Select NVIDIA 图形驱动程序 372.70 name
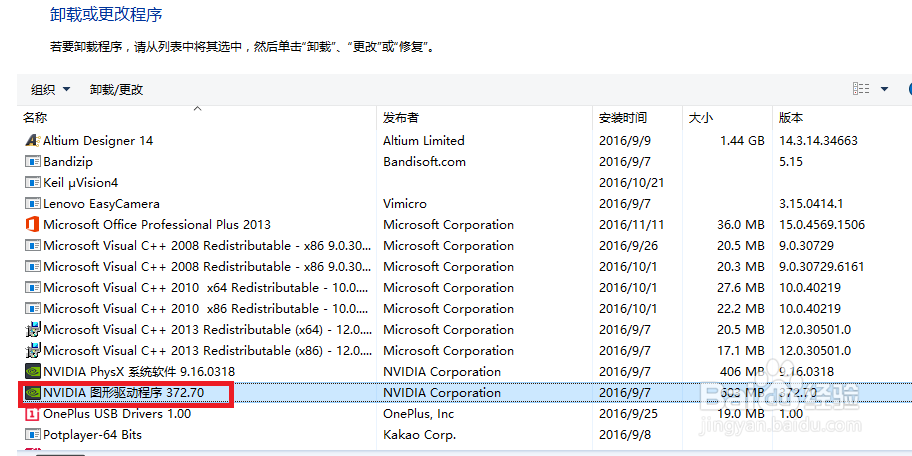 click(x=123, y=393)
